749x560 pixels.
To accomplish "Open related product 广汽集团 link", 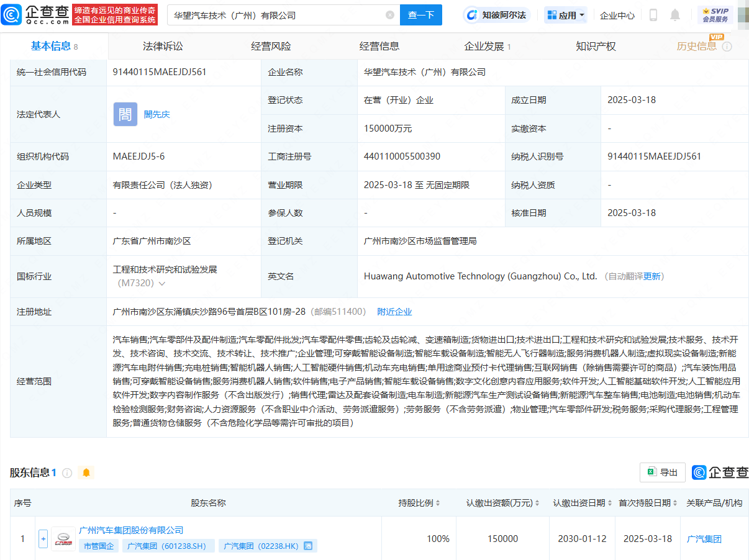I will pos(704,539).
